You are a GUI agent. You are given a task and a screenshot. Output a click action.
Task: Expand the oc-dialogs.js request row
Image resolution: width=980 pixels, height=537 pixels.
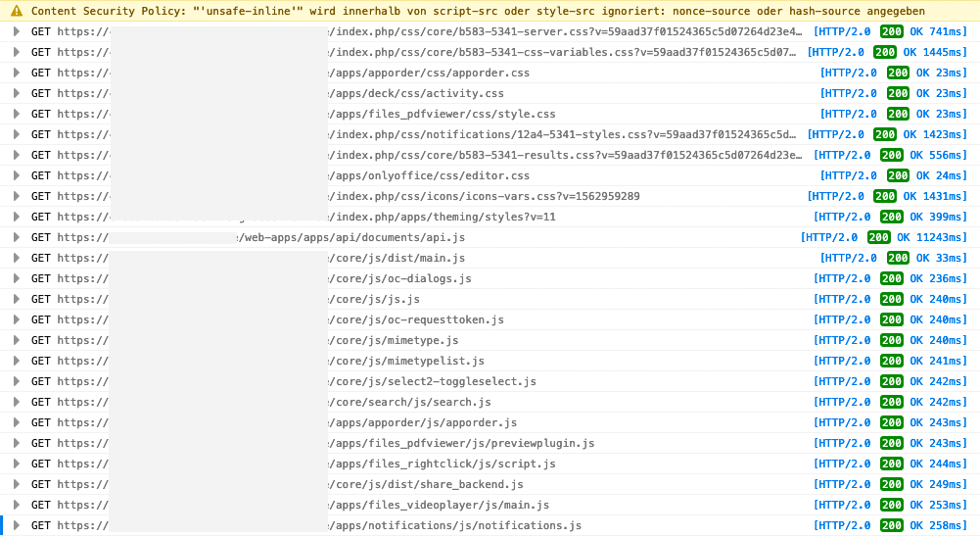point(17,278)
